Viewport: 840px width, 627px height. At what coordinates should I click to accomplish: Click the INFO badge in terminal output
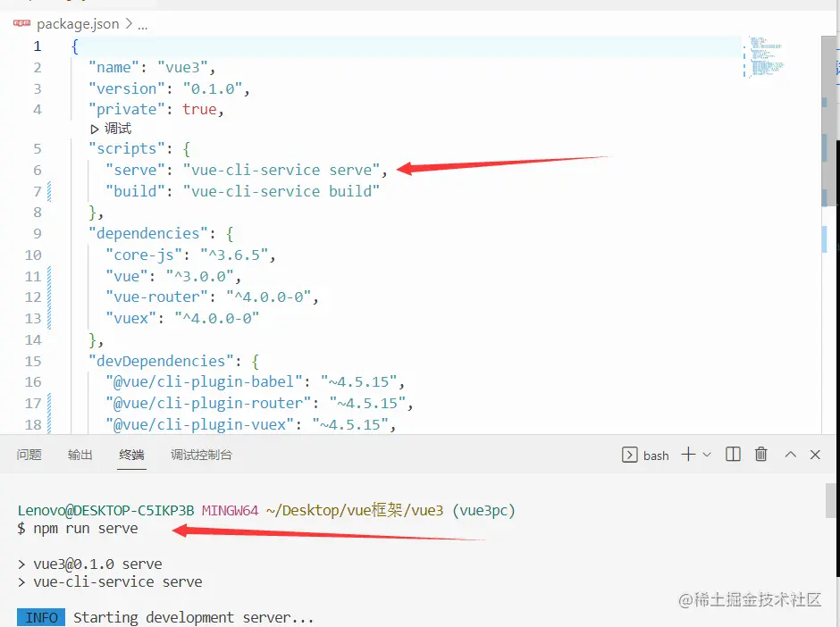[x=41, y=618]
